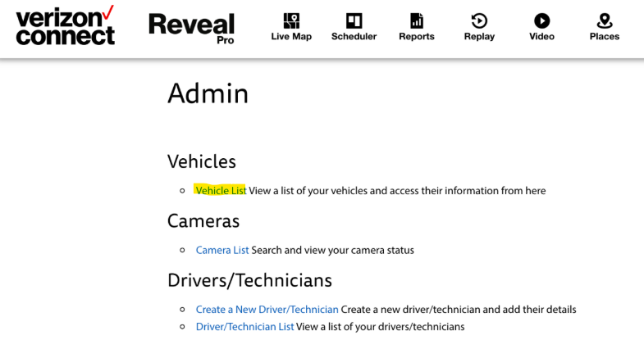Click text "Create a new driver/technician and add their details"
The height and width of the screenshot is (349, 644).
(x=459, y=310)
